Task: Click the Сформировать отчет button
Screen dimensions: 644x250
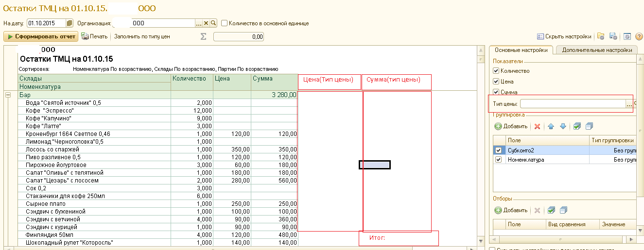Action: (41, 36)
